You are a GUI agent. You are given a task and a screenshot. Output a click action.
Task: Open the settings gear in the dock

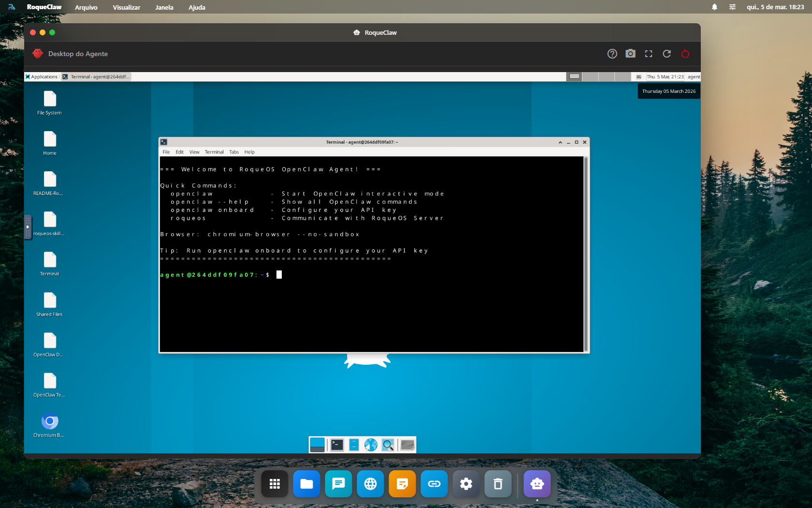point(466,484)
